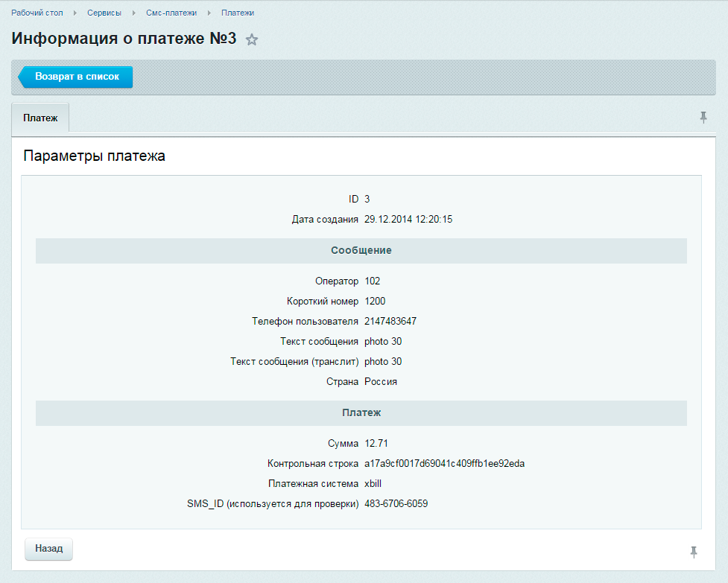Go to Рабочий стол breadcrumb

(x=37, y=13)
